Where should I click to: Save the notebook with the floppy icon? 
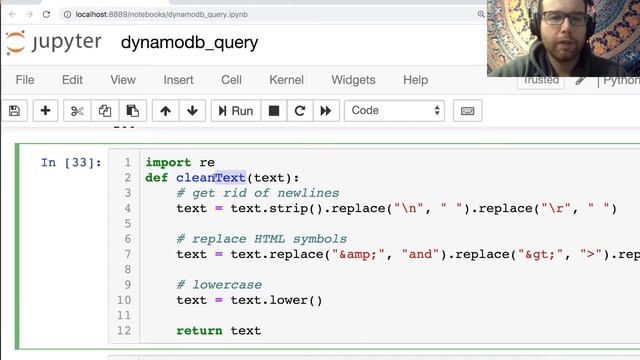tap(14, 111)
